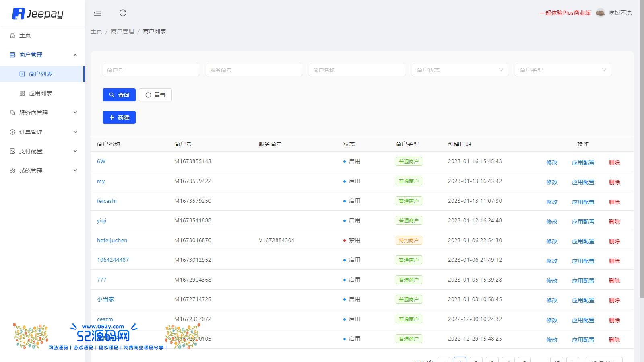Image resolution: width=644 pixels, height=362 pixels.
Task: Click the refresh page icon in header
Action: (123, 13)
